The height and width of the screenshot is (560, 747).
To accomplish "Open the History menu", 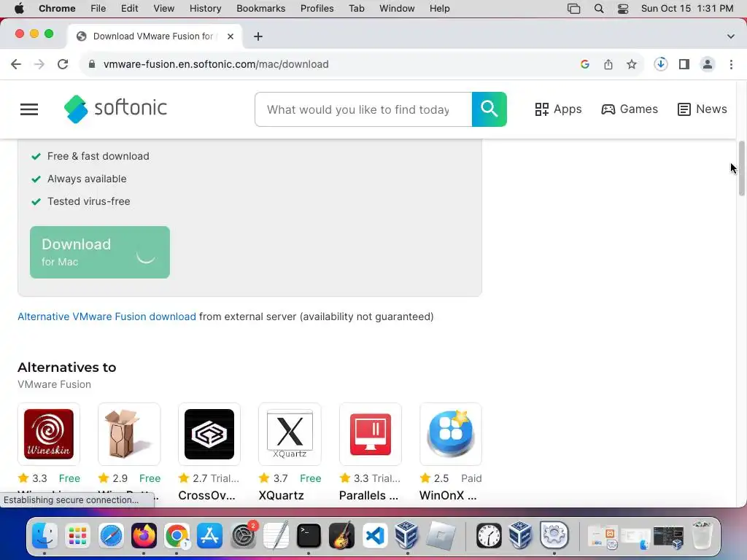I will tap(205, 9).
